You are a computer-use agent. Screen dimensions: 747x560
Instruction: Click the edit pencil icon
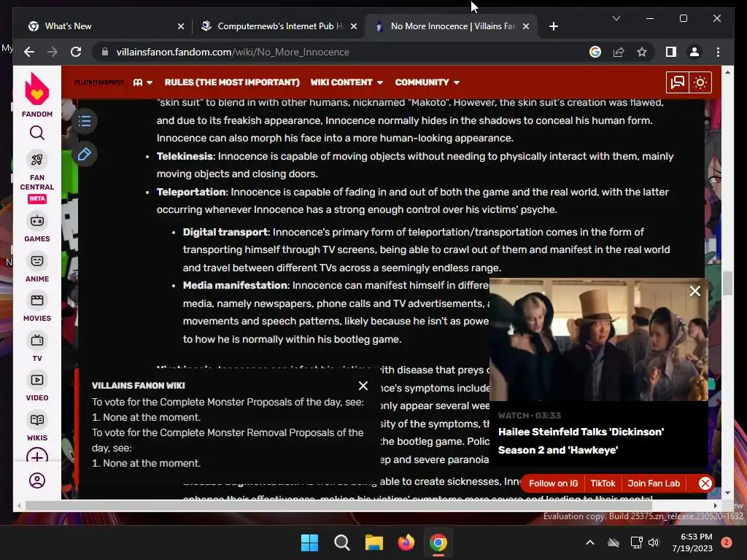85,155
